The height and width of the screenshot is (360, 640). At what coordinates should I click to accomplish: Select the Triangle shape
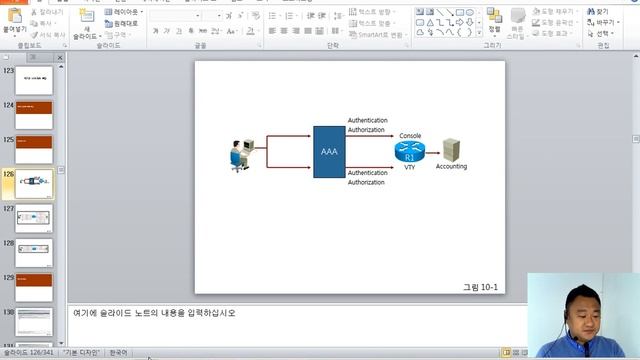click(x=430, y=22)
